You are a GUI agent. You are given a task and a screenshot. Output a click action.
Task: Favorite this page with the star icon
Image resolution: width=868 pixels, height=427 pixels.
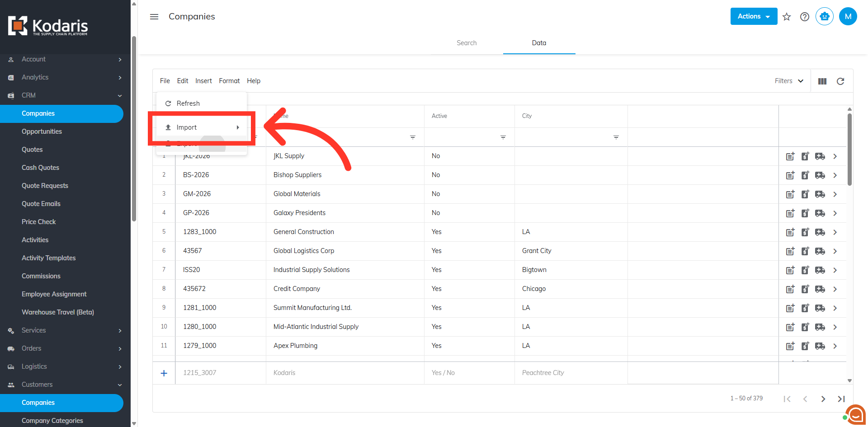click(x=787, y=17)
